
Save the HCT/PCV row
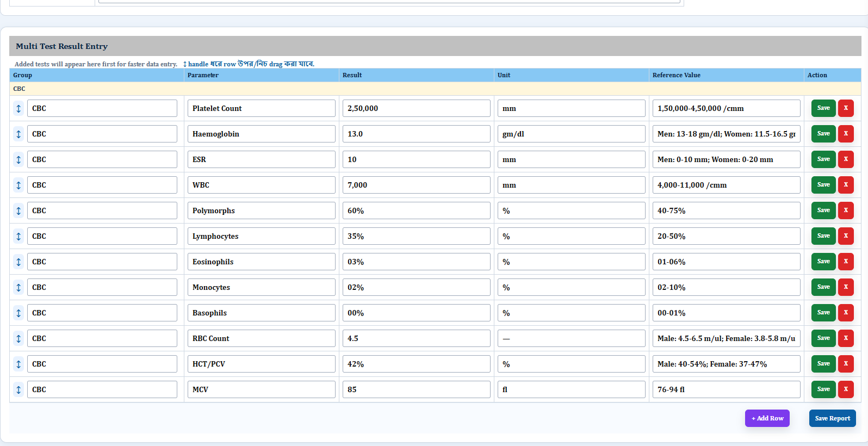823,364
